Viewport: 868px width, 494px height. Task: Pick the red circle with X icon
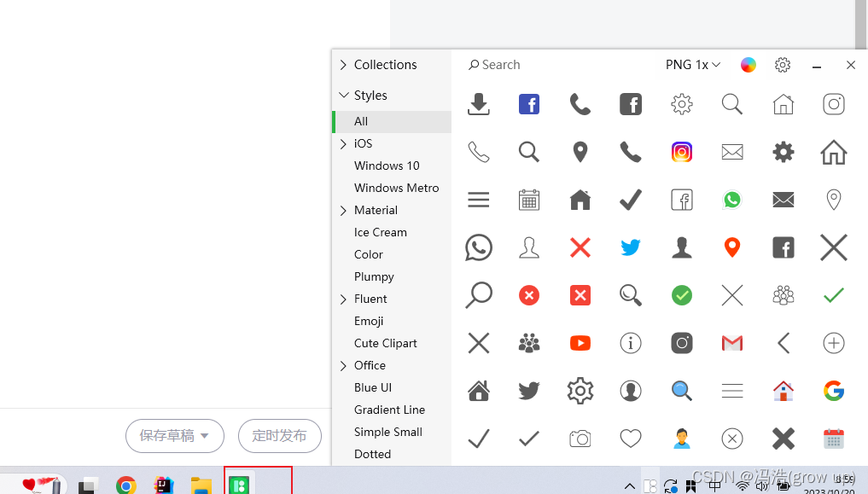(x=529, y=295)
